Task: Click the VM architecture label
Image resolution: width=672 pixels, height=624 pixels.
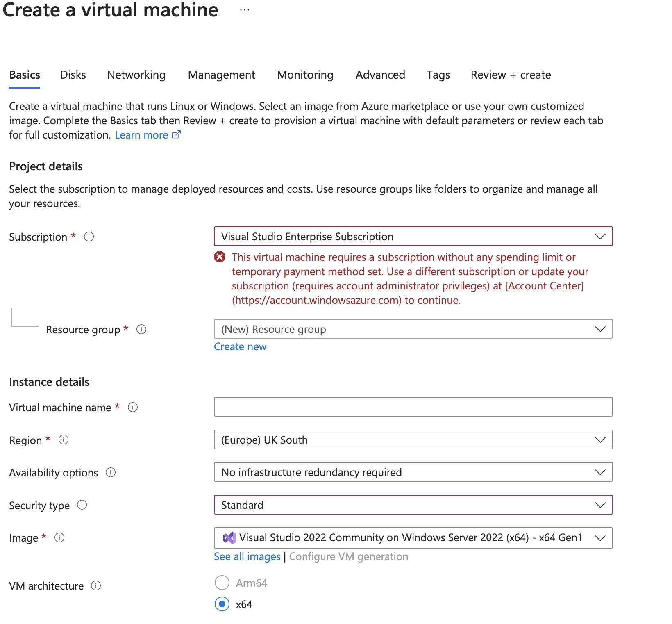Action: (x=46, y=586)
